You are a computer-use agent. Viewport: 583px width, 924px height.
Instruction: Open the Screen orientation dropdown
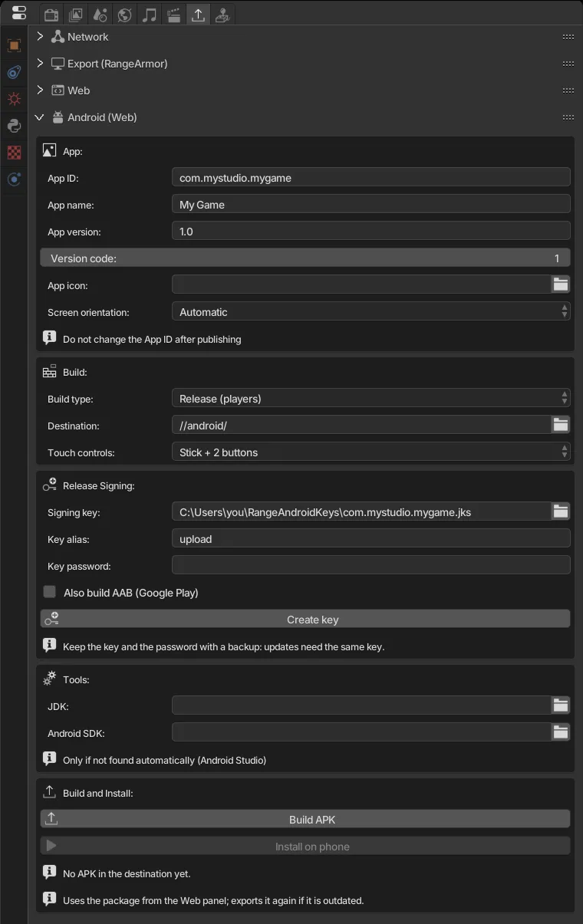point(371,312)
